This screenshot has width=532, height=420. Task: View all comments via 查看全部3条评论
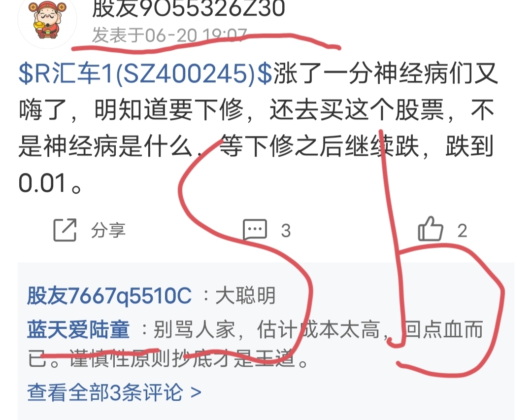[x=114, y=392]
